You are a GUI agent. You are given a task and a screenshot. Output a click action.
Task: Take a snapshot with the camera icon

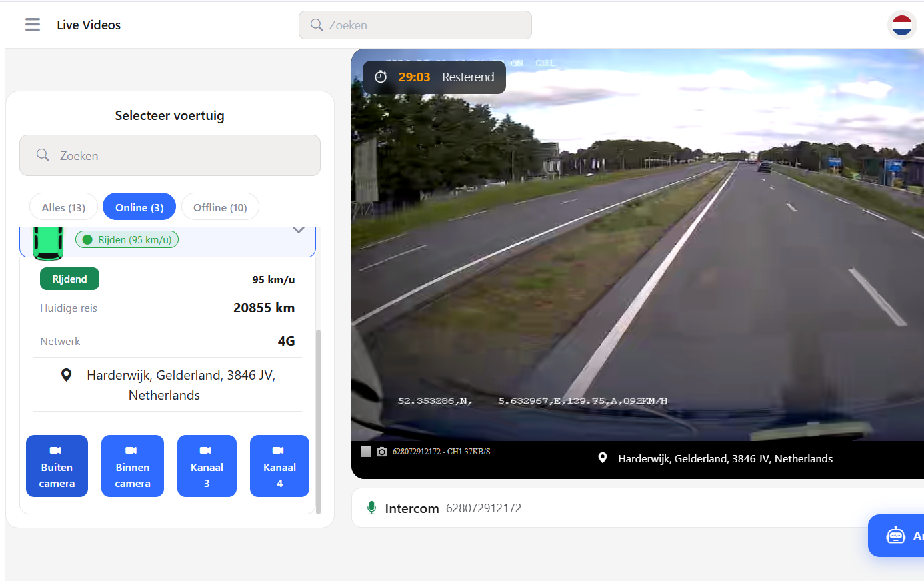click(382, 452)
